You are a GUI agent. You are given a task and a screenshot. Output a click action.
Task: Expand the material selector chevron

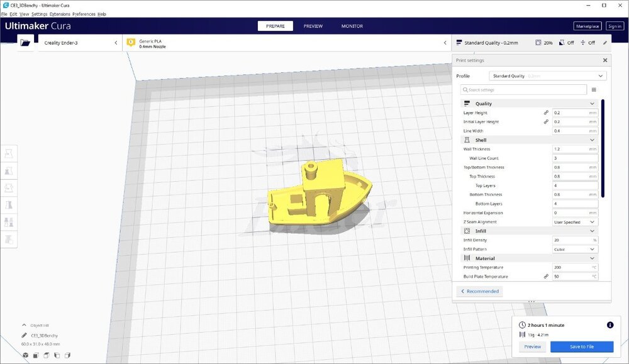tap(445, 43)
